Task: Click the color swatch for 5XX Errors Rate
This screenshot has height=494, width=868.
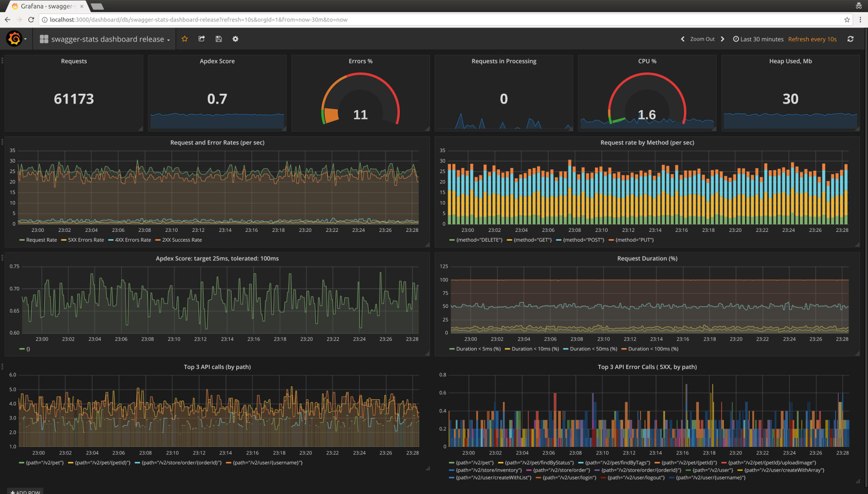Action: (x=65, y=240)
